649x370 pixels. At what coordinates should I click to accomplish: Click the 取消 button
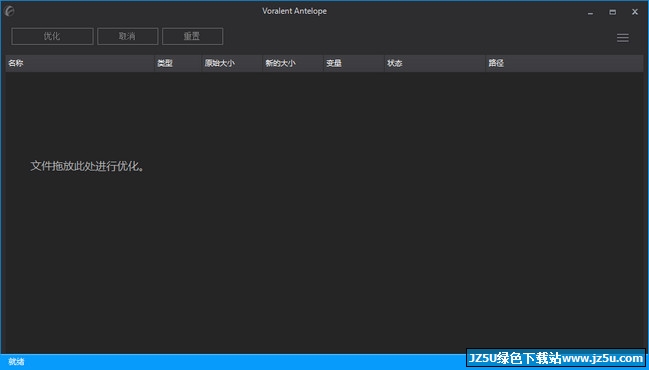click(127, 36)
